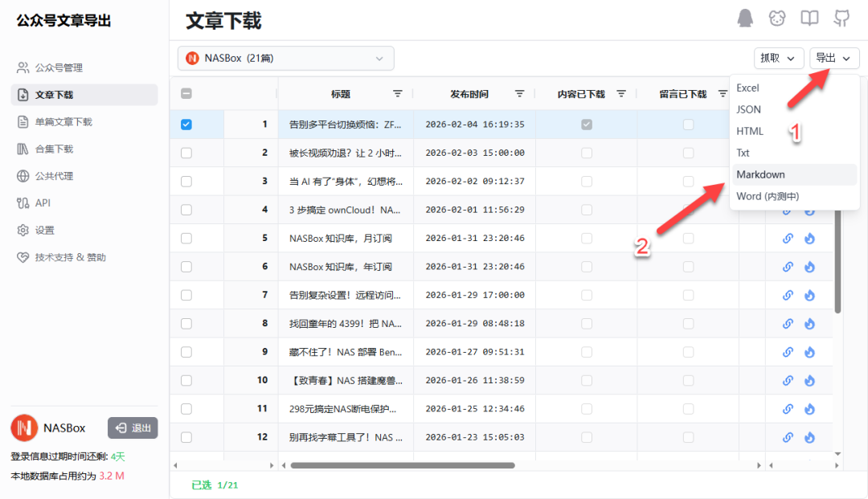Click the open book documentation icon

tap(809, 18)
